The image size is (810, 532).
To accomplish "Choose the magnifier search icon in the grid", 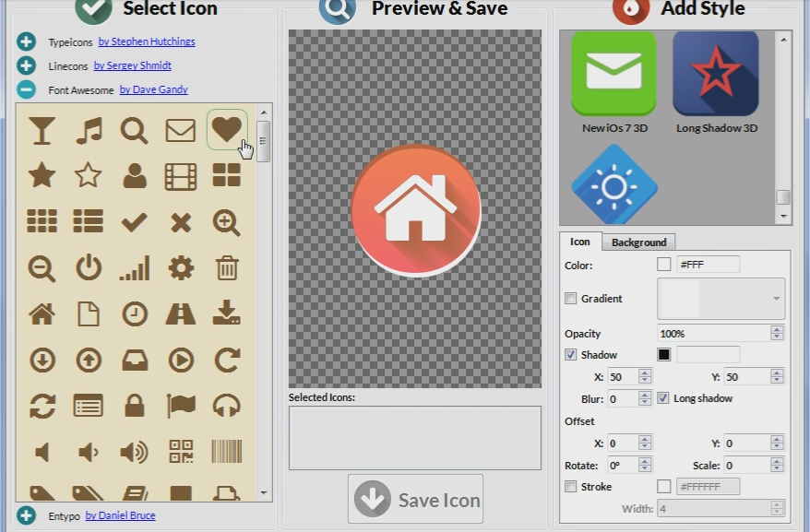I will tap(135, 130).
